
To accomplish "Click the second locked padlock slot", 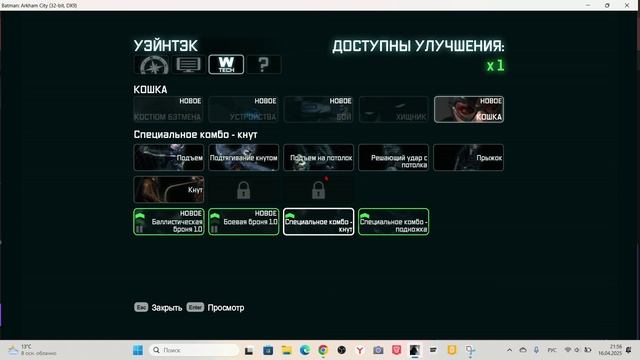I will pyautogui.click(x=318, y=190).
